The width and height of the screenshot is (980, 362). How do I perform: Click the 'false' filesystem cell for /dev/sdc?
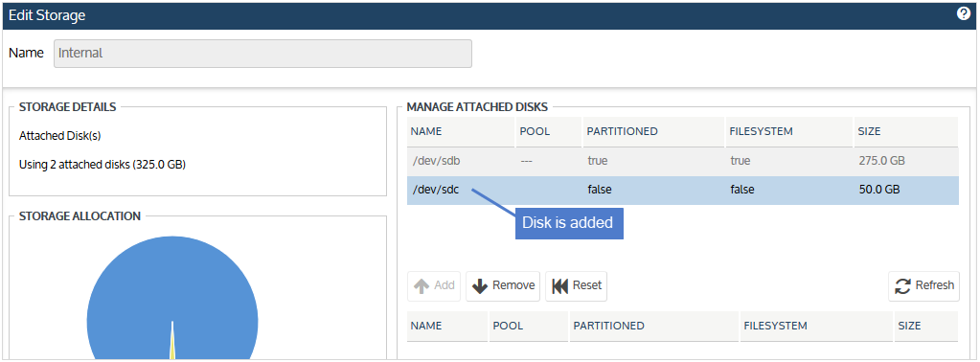pyautogui.click(x=742, y=190)
